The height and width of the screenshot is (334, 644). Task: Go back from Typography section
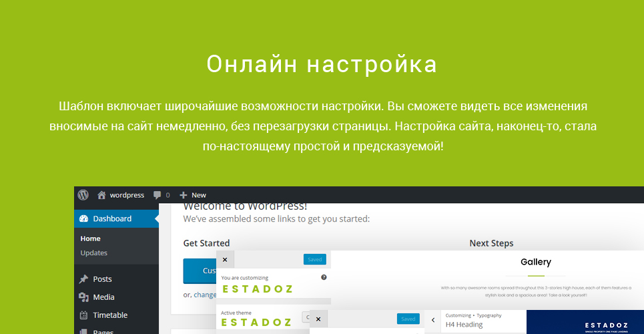pyautogui.click(x=433, y=319)
